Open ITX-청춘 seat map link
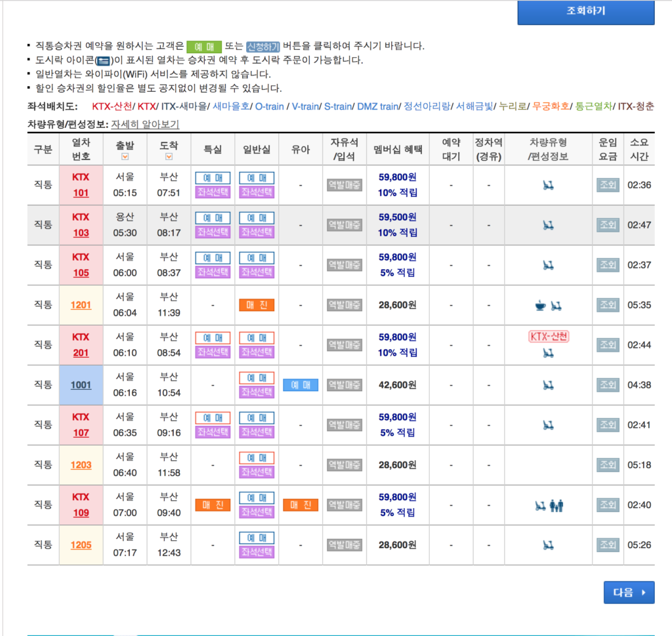The image size is (672, 636). pos(636,106)
